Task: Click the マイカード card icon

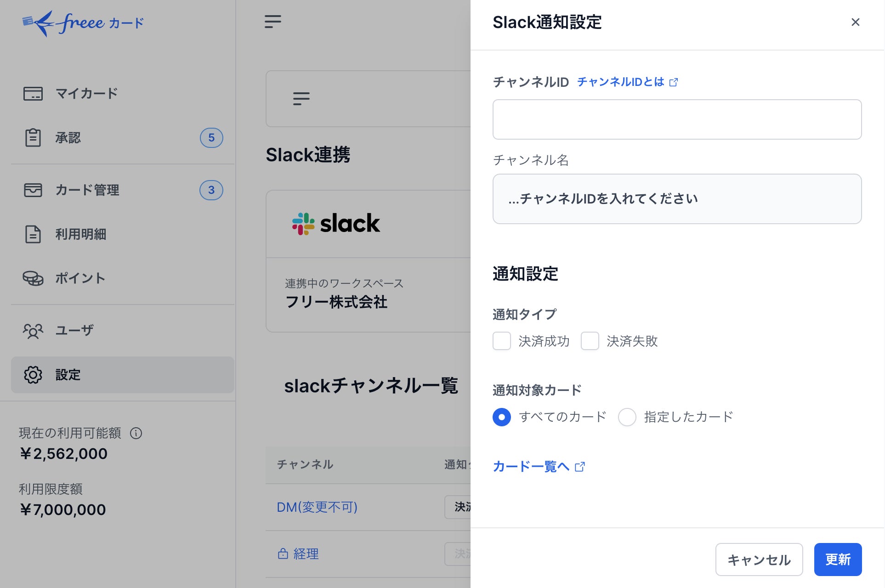Action: tap(33, 94)
